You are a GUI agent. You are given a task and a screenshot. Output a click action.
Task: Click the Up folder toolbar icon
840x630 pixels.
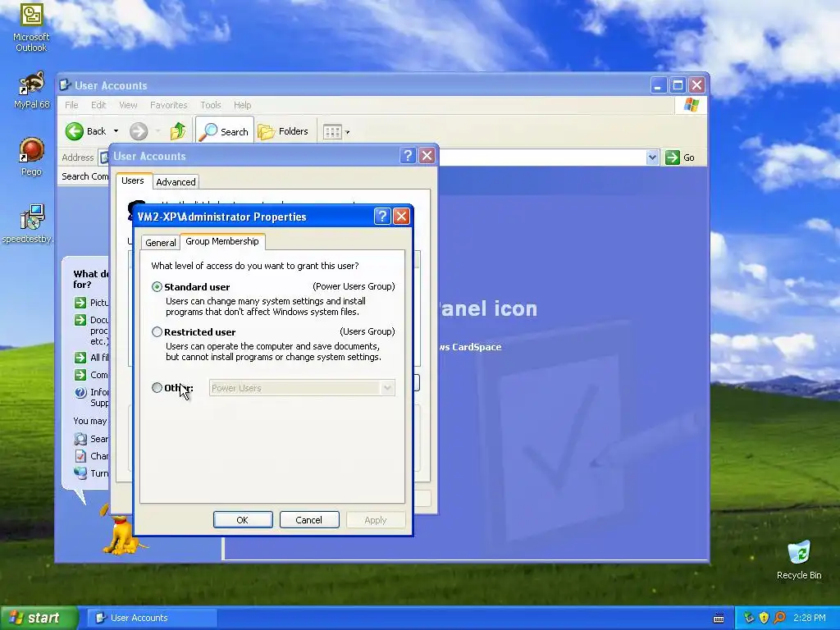[x=178, y=131]
